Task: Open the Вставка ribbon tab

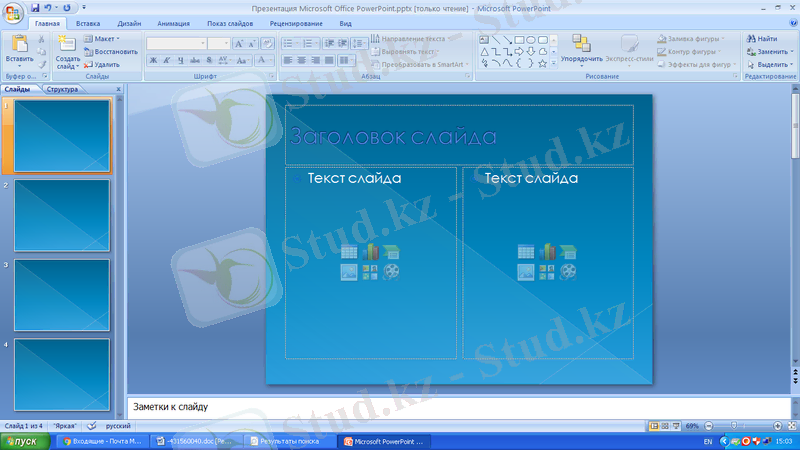Action: tap(88, 22)
